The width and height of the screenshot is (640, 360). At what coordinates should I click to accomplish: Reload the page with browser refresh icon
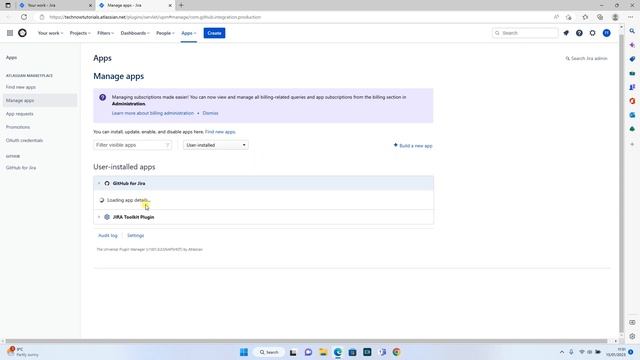coord(24,17)
